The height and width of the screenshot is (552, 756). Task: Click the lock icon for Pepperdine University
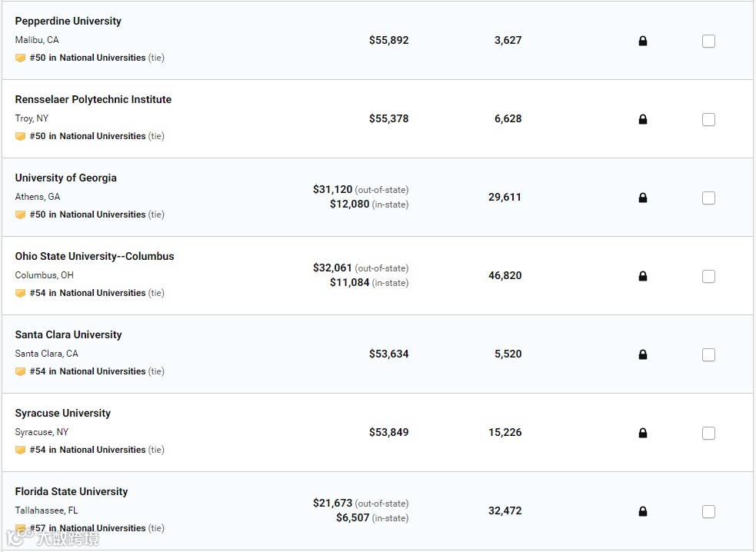(x=643, y=41)
